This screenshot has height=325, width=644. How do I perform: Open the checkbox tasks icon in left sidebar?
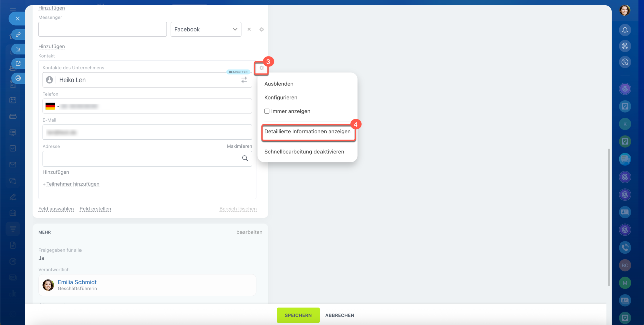[13, 148]
